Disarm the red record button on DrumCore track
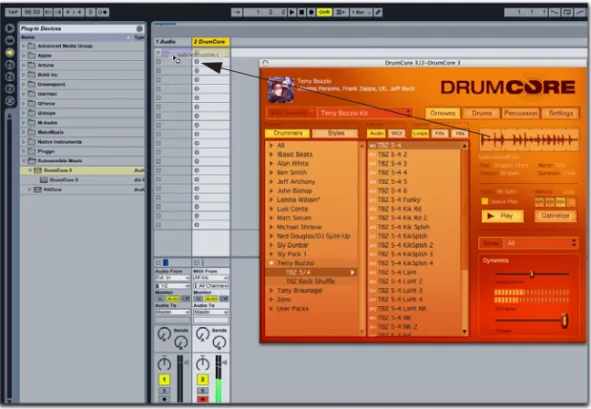Viewport: 591px width, 409px height. 202,399
